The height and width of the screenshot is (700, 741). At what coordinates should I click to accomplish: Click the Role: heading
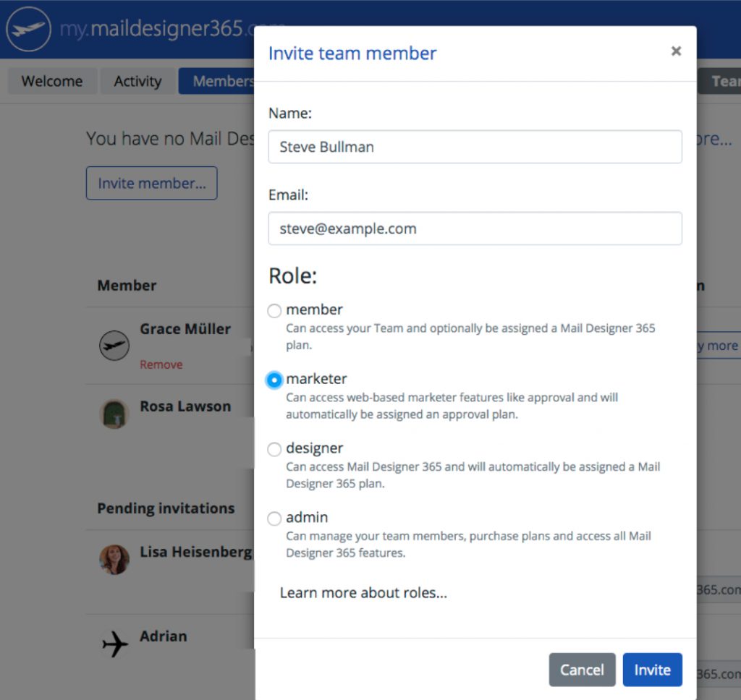click(x=292, y=276)
